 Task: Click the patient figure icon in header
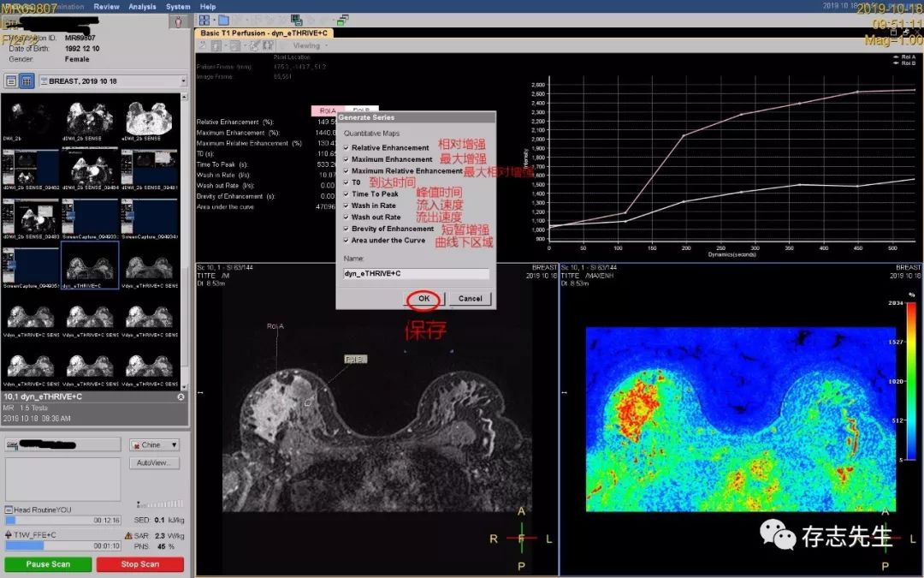pos(177,22)
